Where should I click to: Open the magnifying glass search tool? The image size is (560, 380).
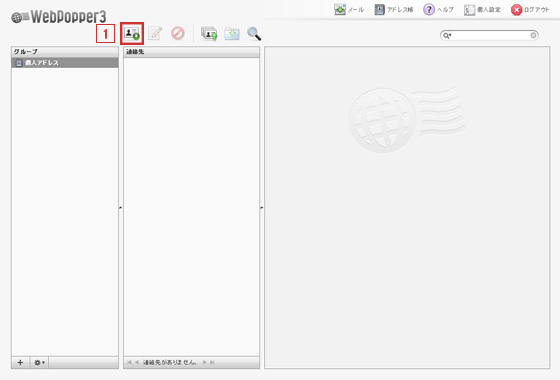click(x=254, y=34)
